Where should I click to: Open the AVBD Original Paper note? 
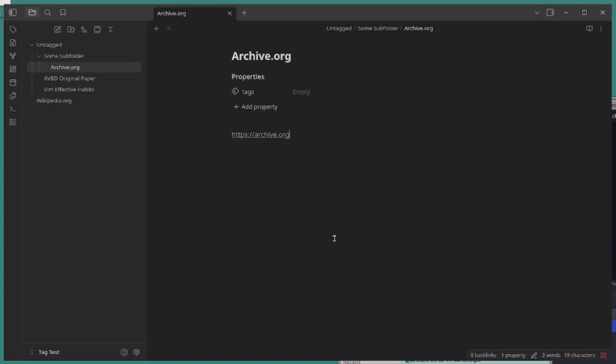69,78
